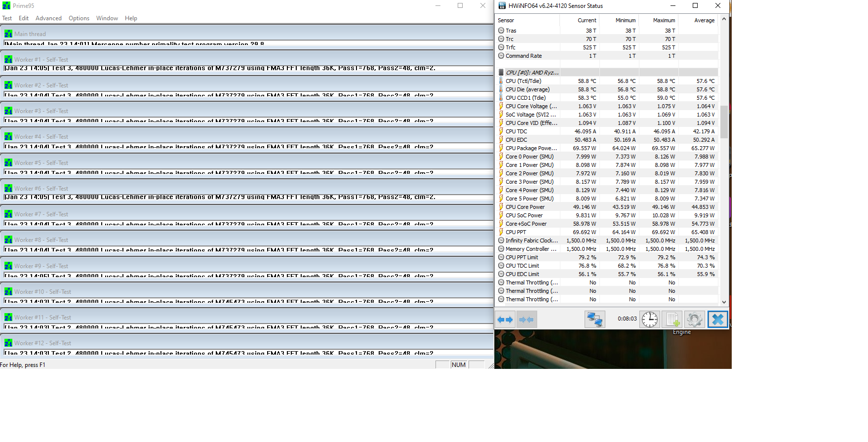Select the CPU CCD1 (Tdie) sensor row

607,98
